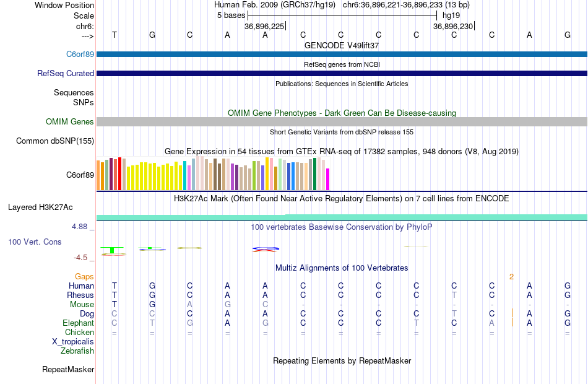Click the magenta last bar in GTEx chart

[328, 180]
